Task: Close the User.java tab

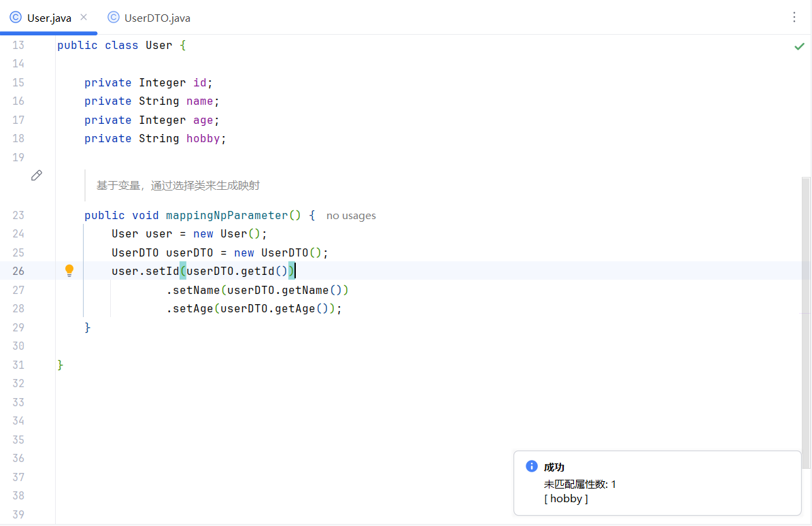Action: pos(85,17)
